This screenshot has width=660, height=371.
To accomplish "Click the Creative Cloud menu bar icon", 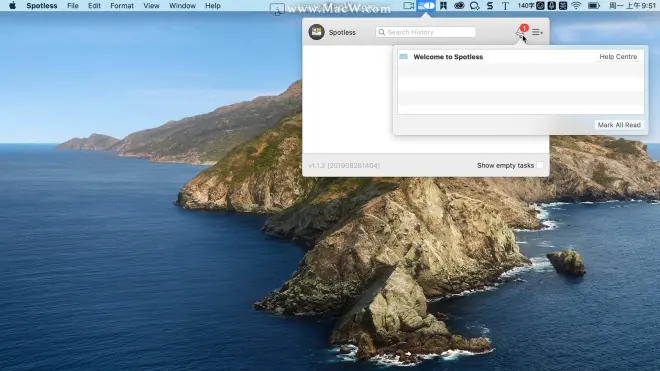I will tap(459, 5).
